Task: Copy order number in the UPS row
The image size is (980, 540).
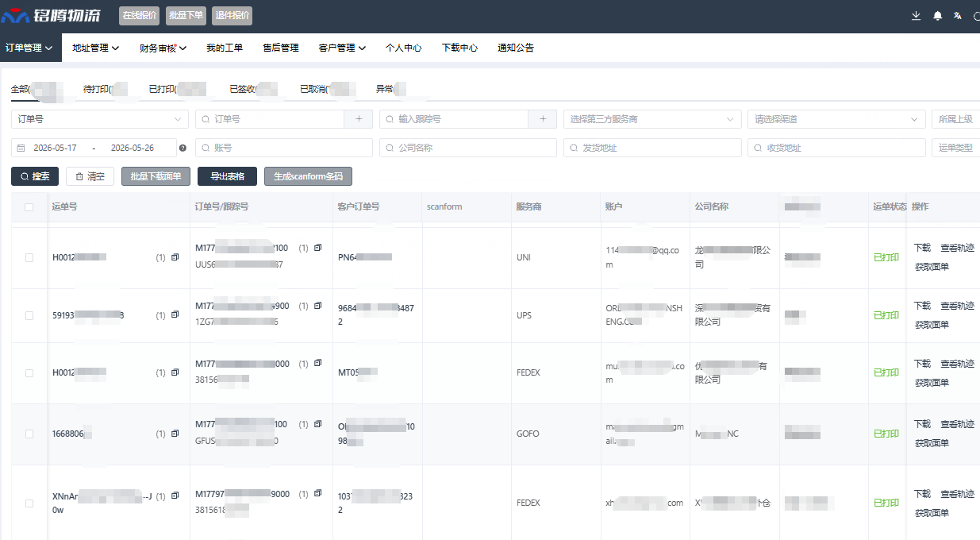Action: click(318, 306)
